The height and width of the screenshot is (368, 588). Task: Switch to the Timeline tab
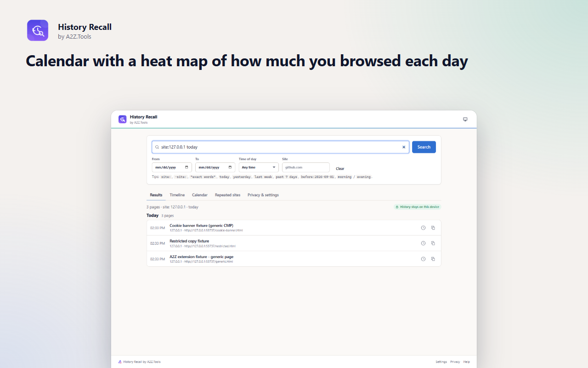click(x=177, y=195)
